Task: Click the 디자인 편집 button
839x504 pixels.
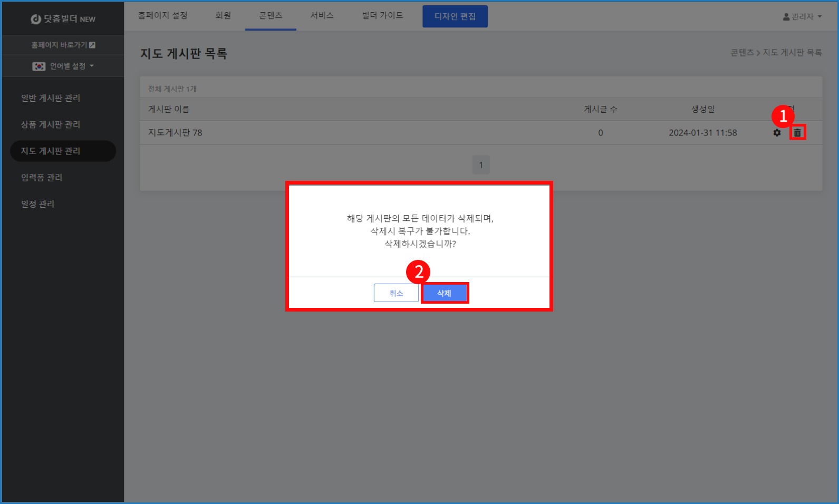Action: pyautogui.click(x=455, y=16)
